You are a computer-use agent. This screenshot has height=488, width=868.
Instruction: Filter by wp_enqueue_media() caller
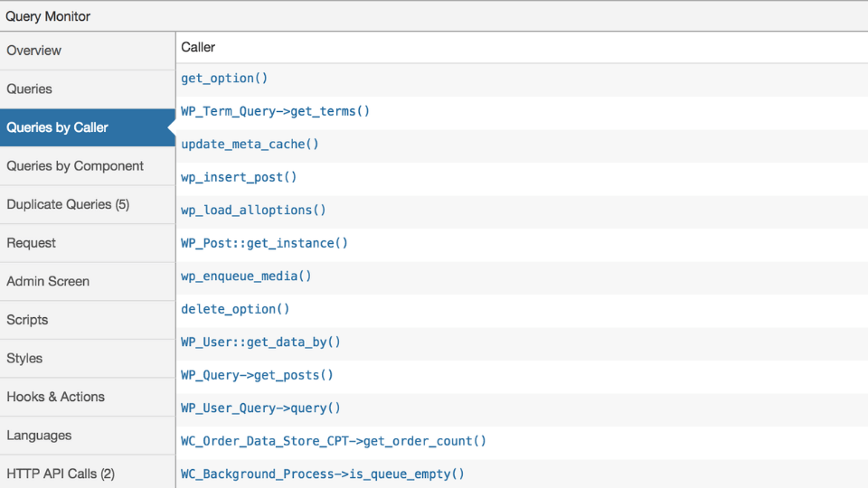(246, 277)
